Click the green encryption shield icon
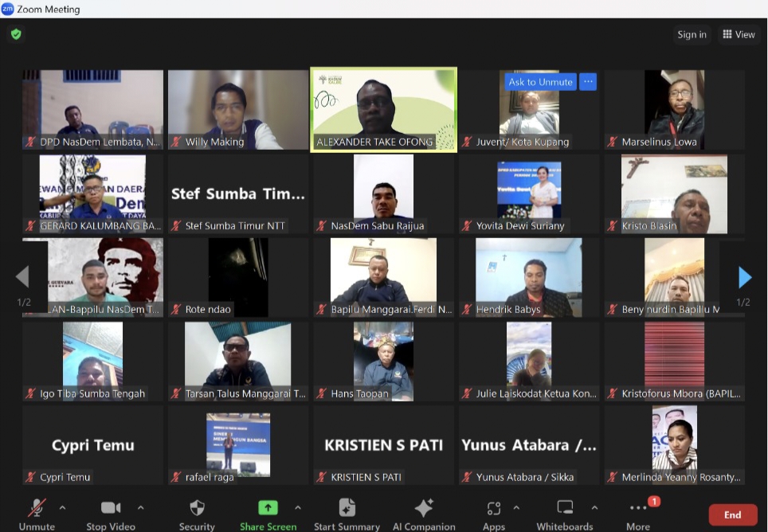 (x=16, y=34)
